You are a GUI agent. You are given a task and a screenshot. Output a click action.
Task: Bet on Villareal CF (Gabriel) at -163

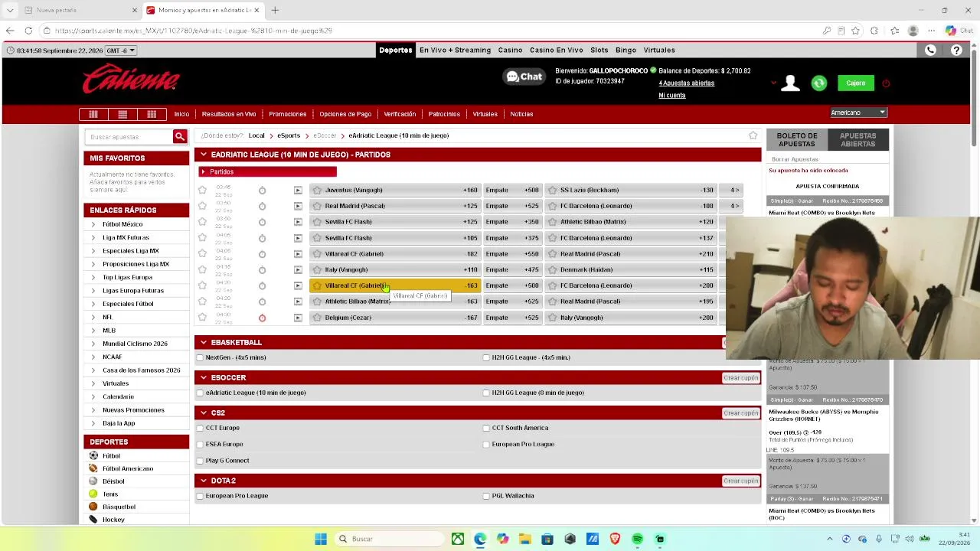[x=396, y=285]
